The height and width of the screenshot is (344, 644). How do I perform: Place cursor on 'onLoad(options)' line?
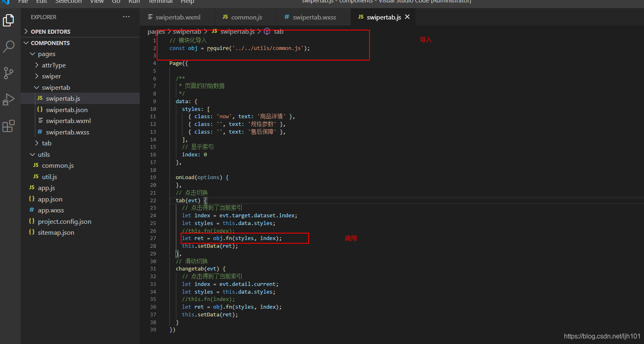[202, 177]
